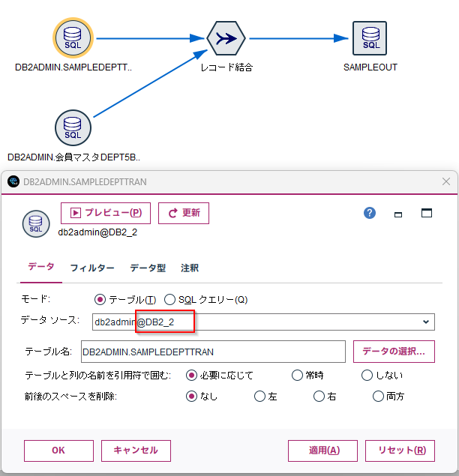Maximize the node dialog panel
The width and height of the screenshot is (459, 476).
[427, 213]
